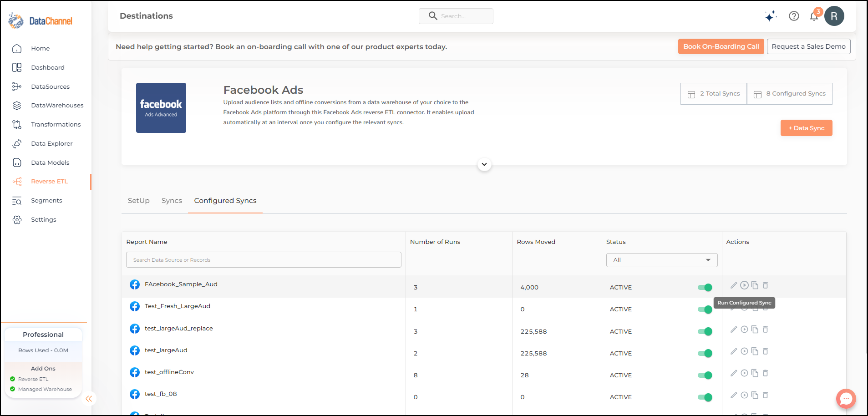Switch to the Syncs tab

[x=172, y=201]
